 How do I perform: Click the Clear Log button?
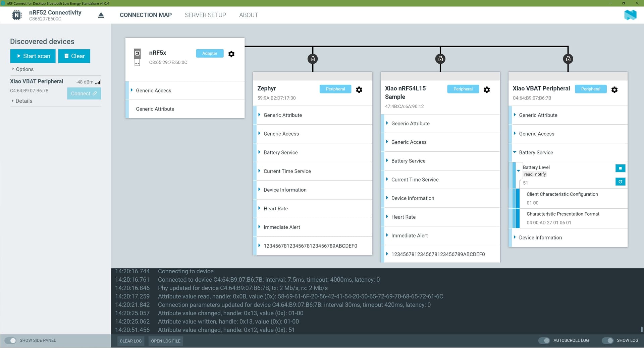coord(130,341)
